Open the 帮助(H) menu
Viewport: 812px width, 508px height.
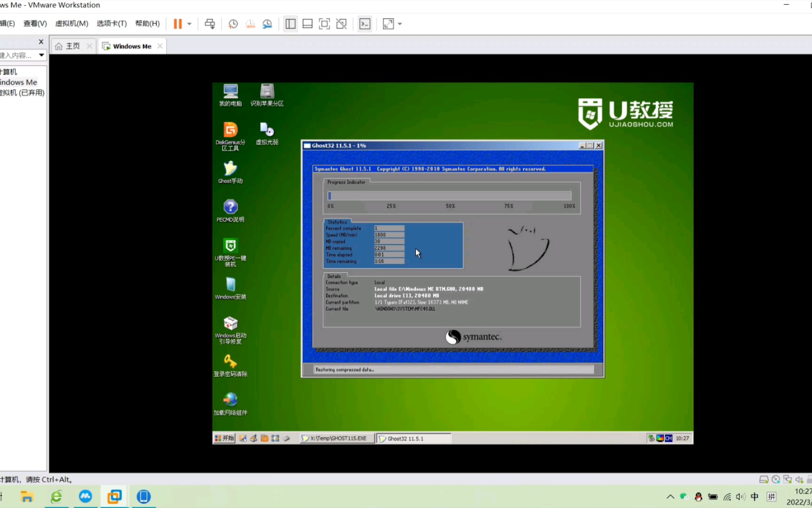point(148,24)
